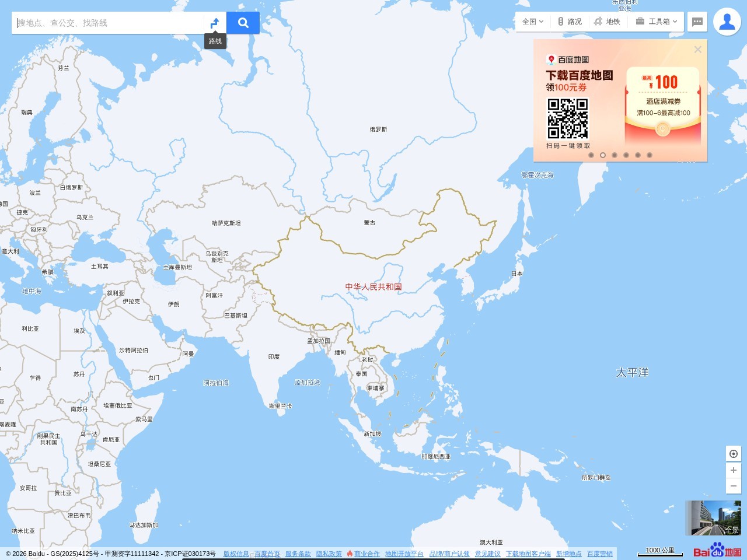The width and height of the screenshot is (747, 560).
Task: Select the second carousel dot on the ad
Action: [x=603, y=155]
